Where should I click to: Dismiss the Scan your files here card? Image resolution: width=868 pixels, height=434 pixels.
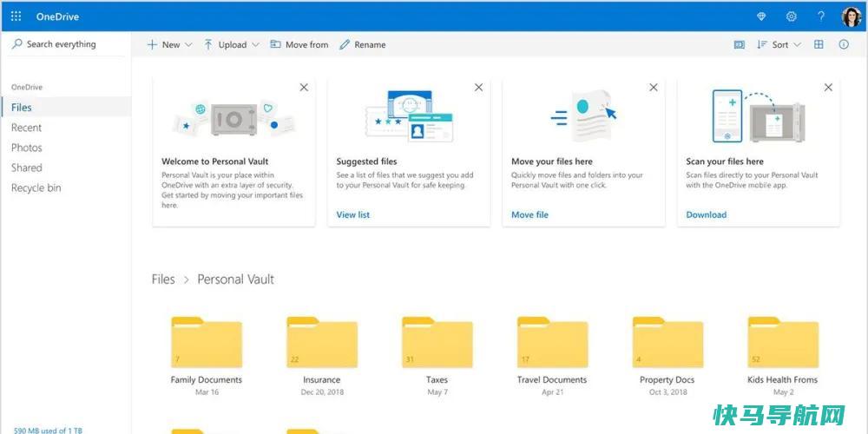[828, 88]
